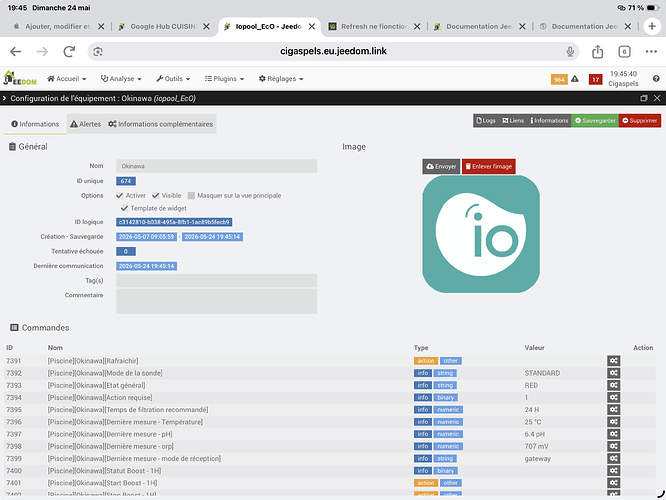Click the ID unique value 674
The image size is (666, 500).
coord(126,181)
